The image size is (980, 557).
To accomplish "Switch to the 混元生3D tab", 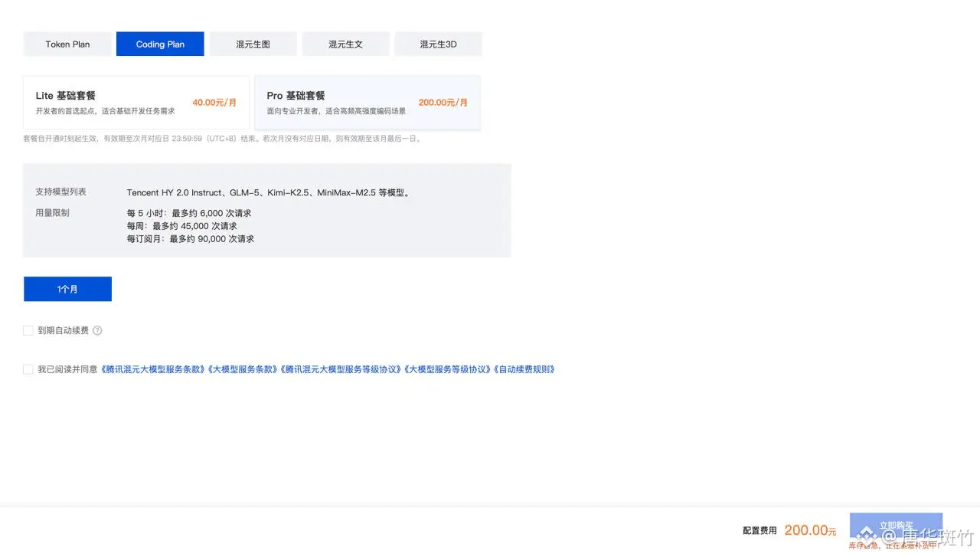I will 438,44.
